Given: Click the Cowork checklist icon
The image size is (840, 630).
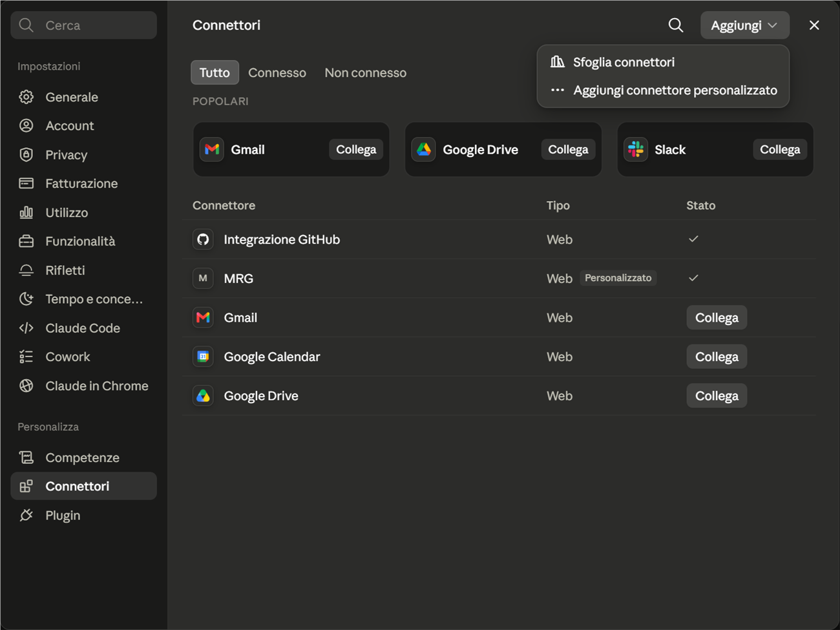Looking at the screenshot, I should click(x=26, y=357).
